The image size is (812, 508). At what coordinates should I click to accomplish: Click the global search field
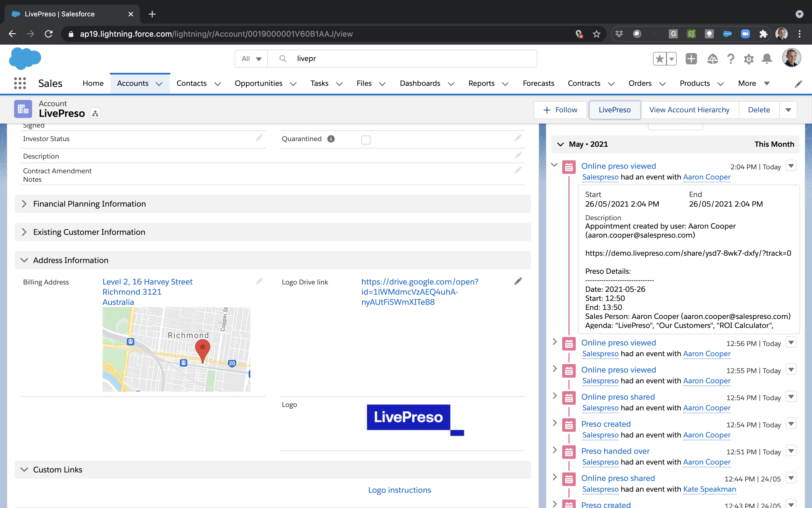point(402,59)
